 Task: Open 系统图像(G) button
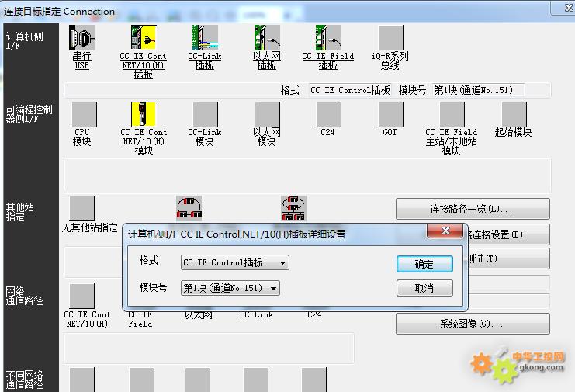[473, 324]
